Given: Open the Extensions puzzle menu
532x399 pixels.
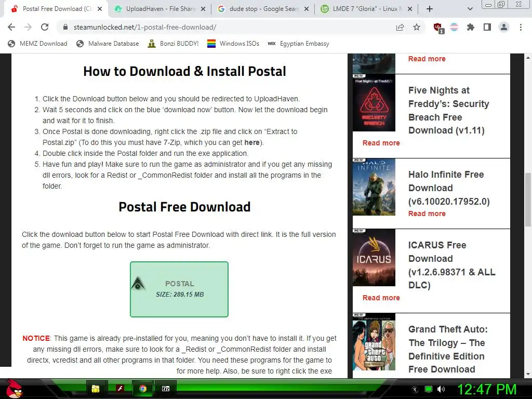Looking at the screenshot, I should 471,27.
